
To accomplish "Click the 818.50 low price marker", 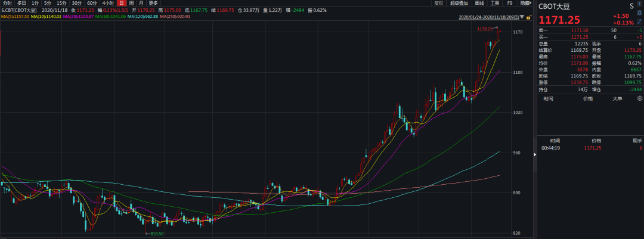I will click(x=157, y=234).
